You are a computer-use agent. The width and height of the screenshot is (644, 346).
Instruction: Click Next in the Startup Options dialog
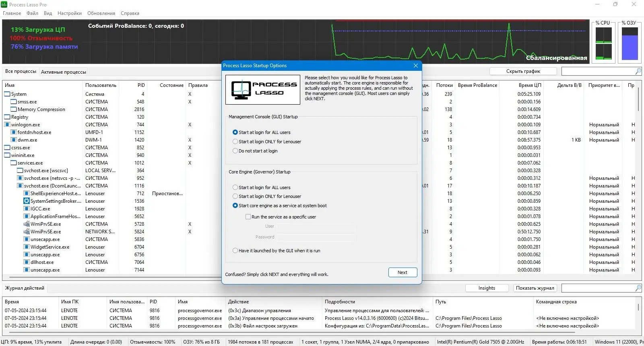402,272
